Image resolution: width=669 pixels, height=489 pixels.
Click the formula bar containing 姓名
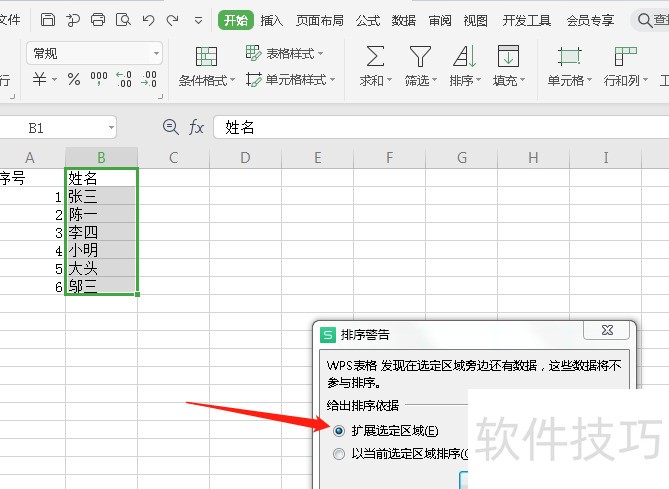point(441,127)
